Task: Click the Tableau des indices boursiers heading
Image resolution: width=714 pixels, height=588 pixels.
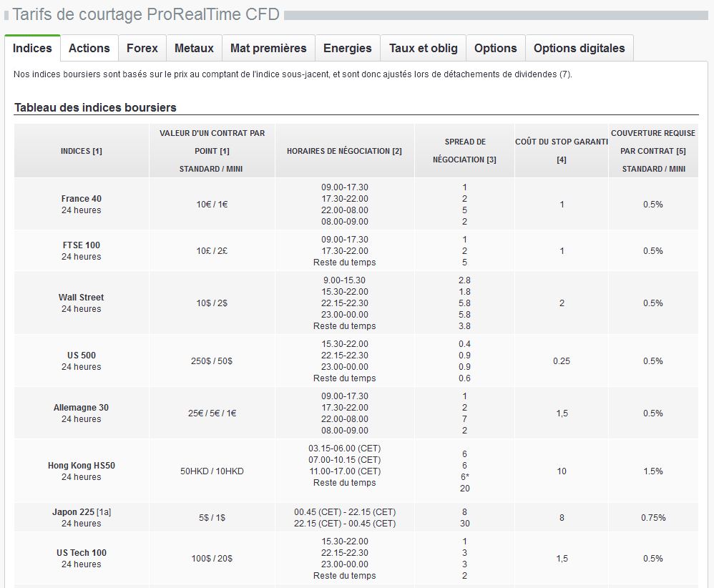Action: click(x=95, y=107)
